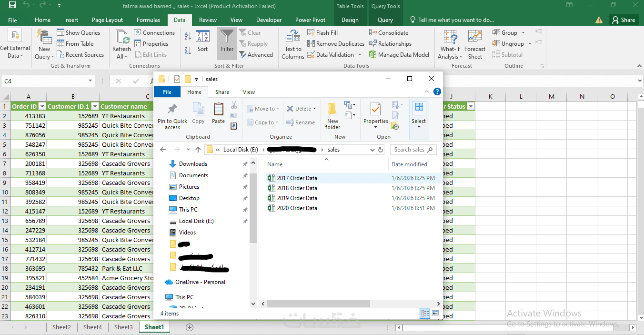Click New folder in Explorer ribbon
This screenshot has width=644, height=335.
(x=332, y=116)
